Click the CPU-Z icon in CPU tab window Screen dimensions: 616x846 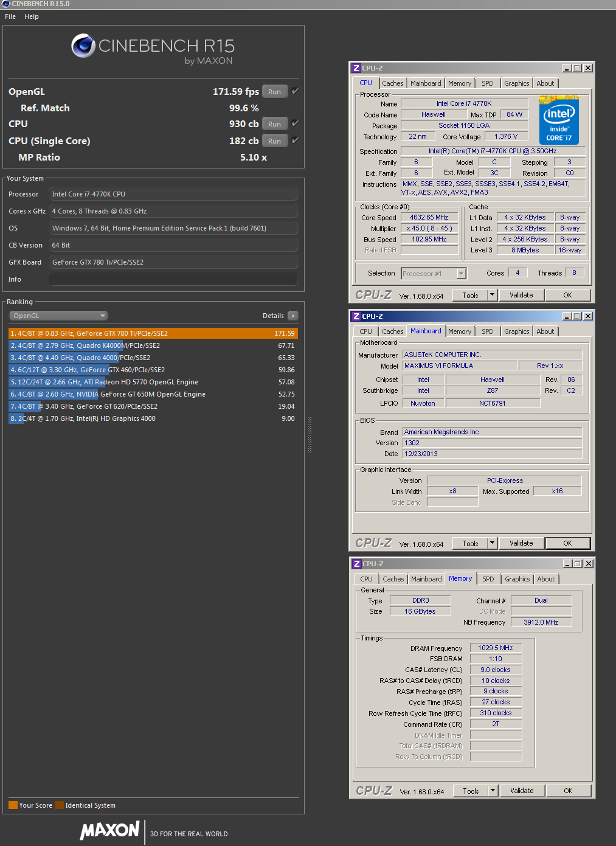point(356,68)
